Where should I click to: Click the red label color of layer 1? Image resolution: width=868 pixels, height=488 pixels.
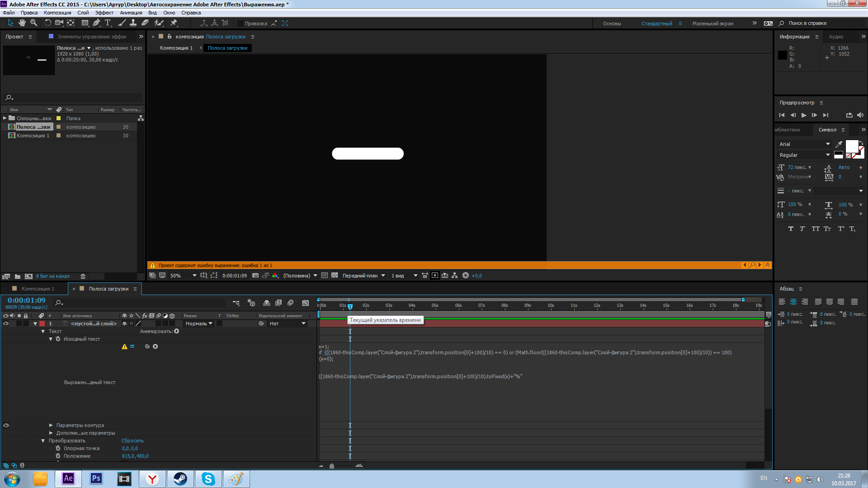point(42,324)
